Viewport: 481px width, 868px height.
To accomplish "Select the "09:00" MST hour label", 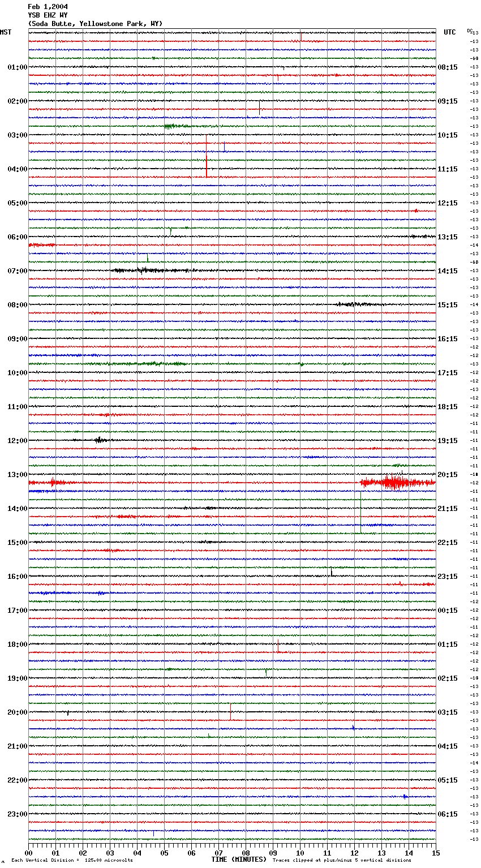I will 18,339.
